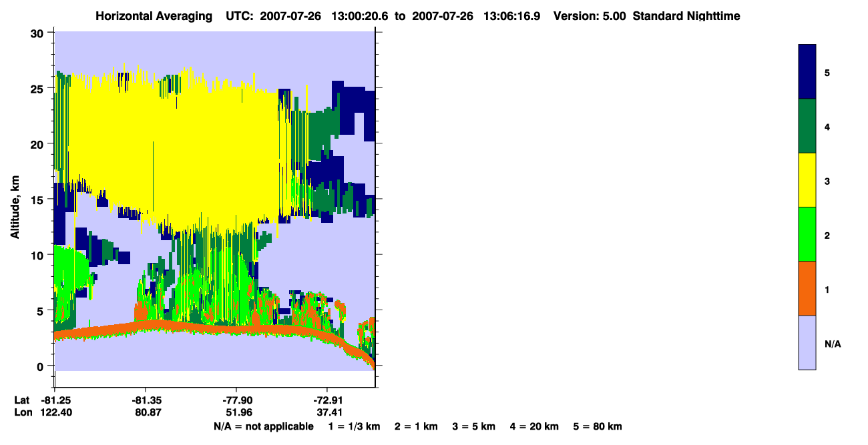Click latitude value -77.90
Screen dimensions: 868x445
coord(236,400)
